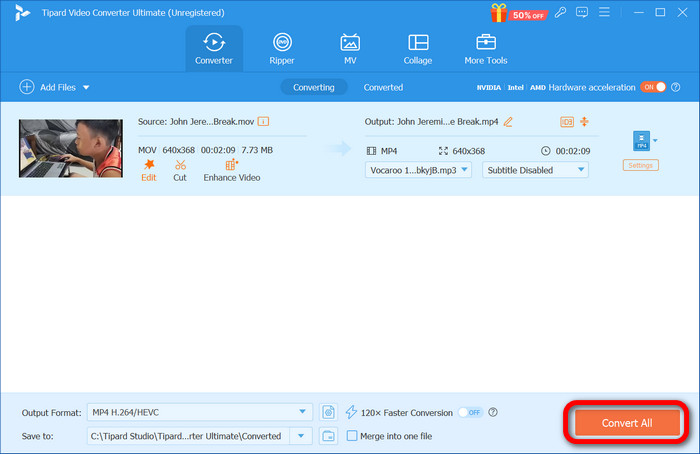Open the Collage module

418,48
